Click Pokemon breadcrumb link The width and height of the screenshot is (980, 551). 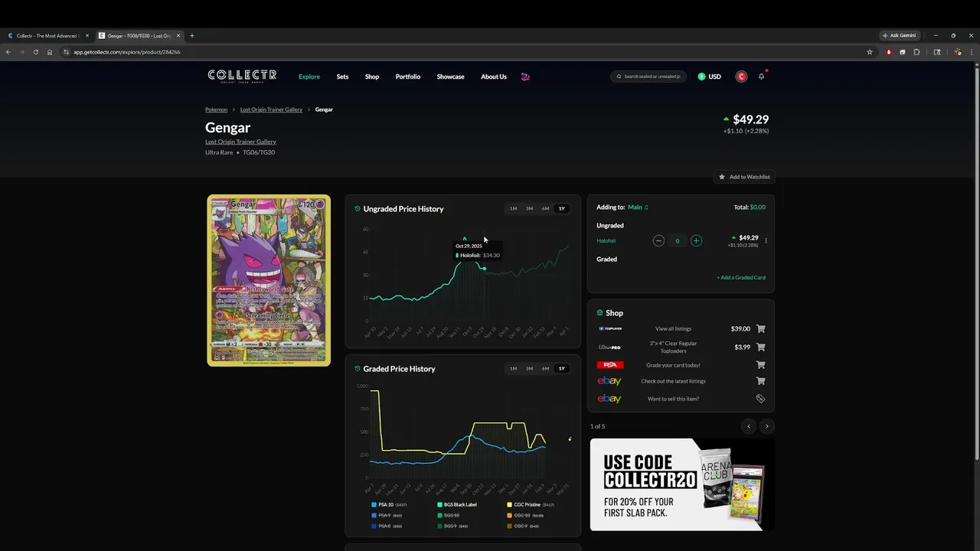point(216,109)
